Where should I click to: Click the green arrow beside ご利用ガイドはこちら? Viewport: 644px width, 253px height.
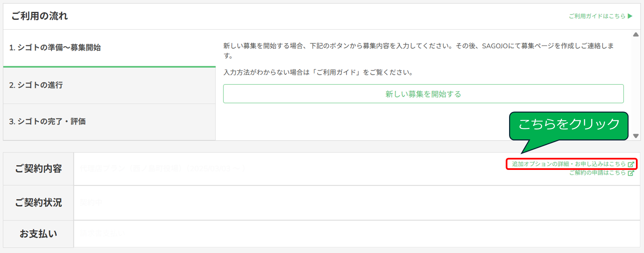point(630,16)
